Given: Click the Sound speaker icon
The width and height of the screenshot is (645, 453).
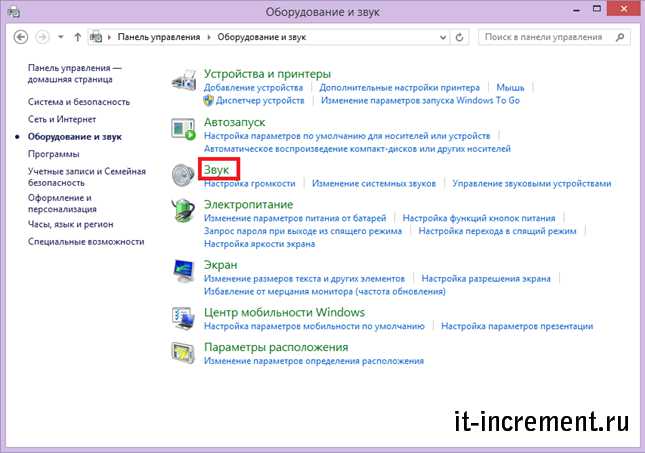Looking at the screenshot, I should (x=183, y=175).
